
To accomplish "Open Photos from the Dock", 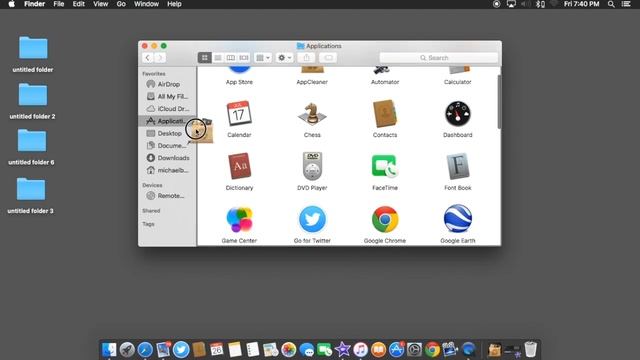I will pos(289,350).
